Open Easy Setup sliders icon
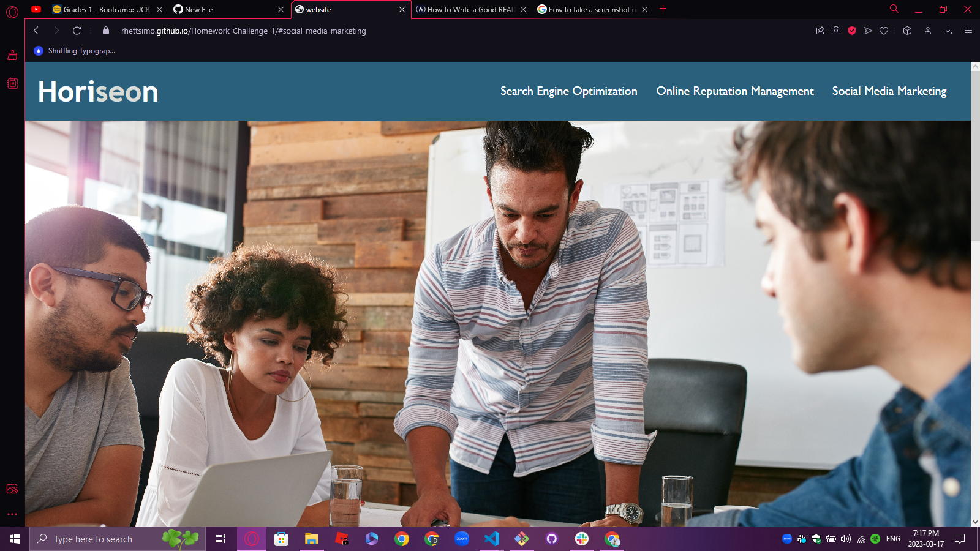 (x=968, y=31)
